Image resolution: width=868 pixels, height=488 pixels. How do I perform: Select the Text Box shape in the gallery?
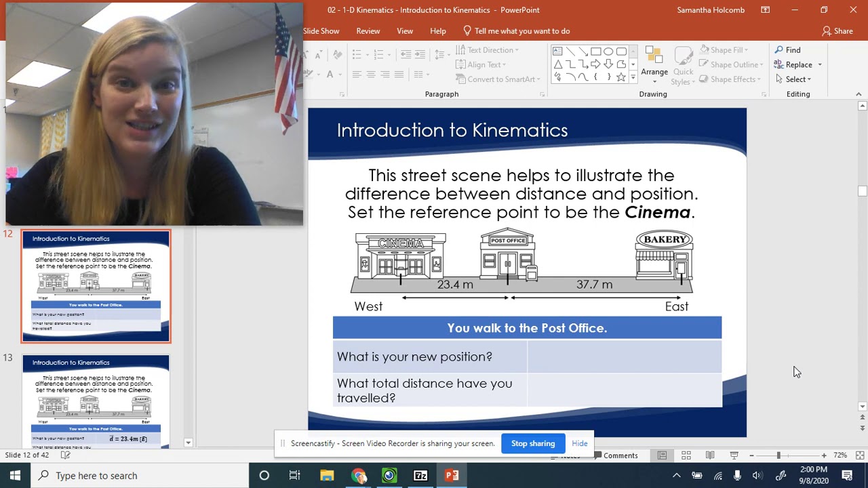(x=557, y=51)
